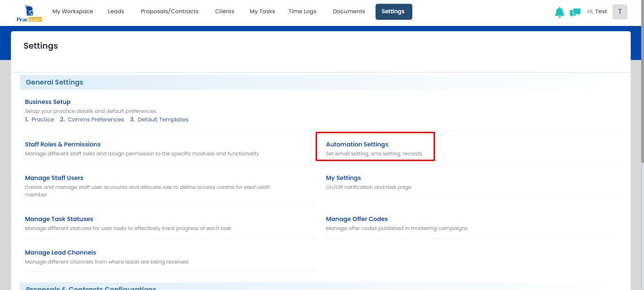Open Manage Offer Codes
The image size is (644, 290).
pyautogui.click(x=357, y=219)
